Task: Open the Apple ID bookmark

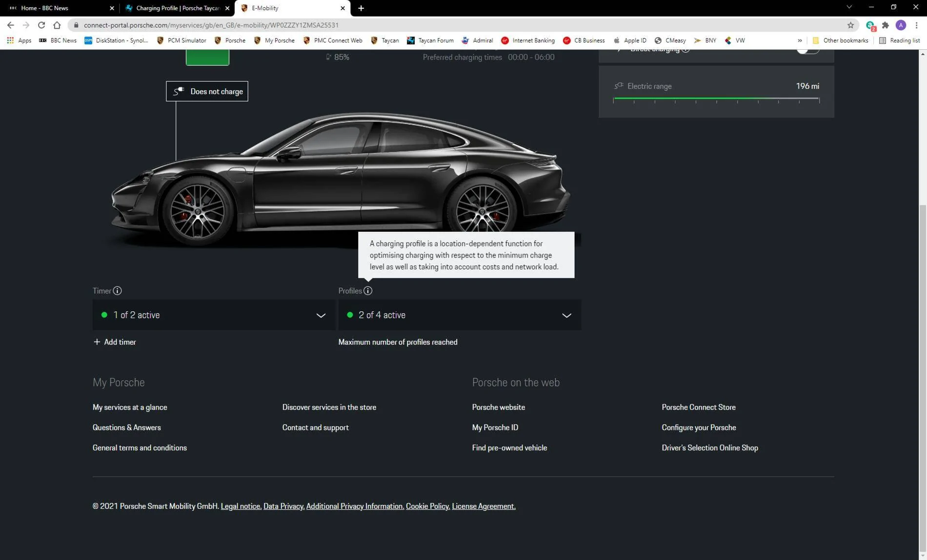Action: 629,40
